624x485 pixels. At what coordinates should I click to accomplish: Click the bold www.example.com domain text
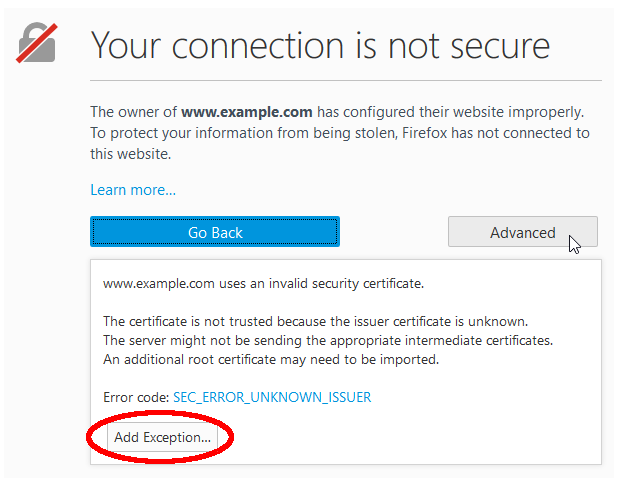[x=247, y=112]
